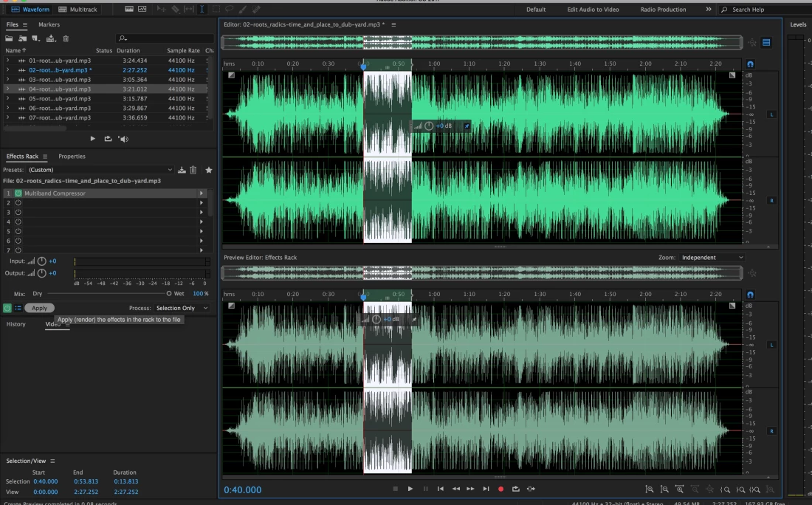Click the Dry/Wet mix slider handle
The height and width of the screenshot is (505, 812).
(x=168, y=293)
